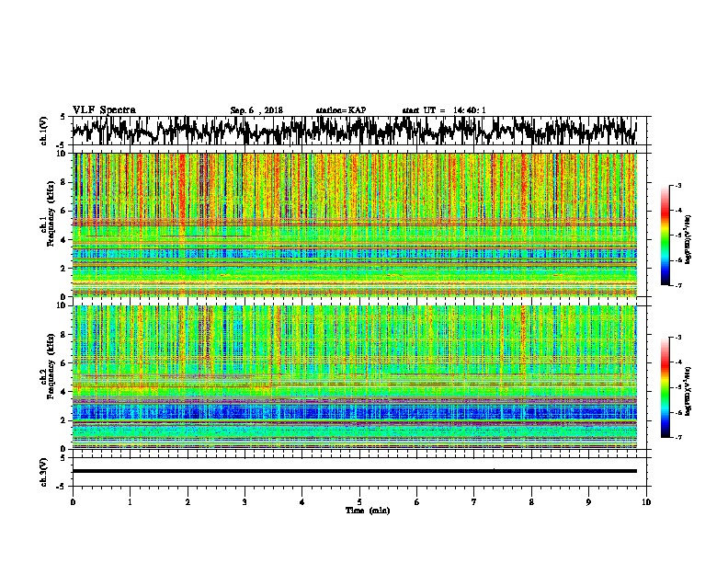Click the "ch.3(V)" axis label
728x563 pixels.
[x=44, y=472]
